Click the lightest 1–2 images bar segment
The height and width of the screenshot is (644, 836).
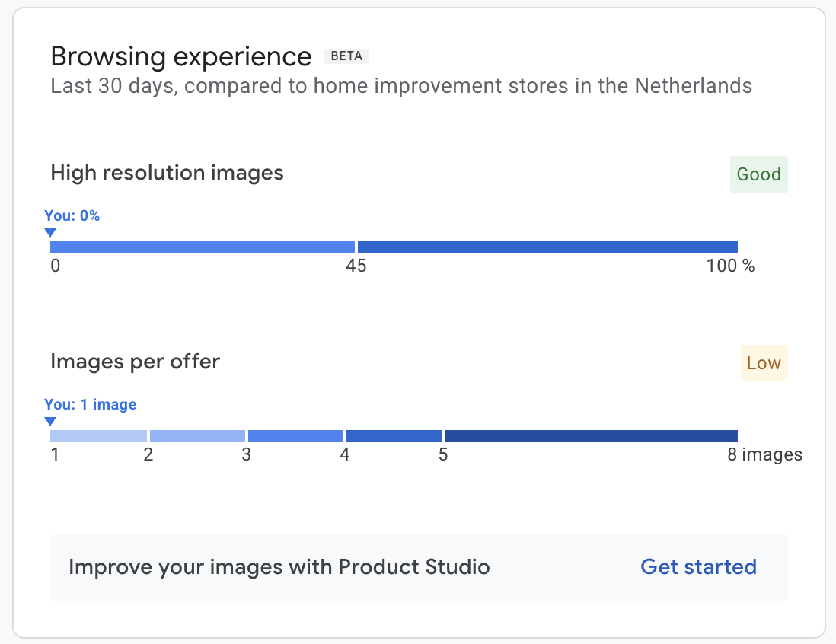click(98, 436)
